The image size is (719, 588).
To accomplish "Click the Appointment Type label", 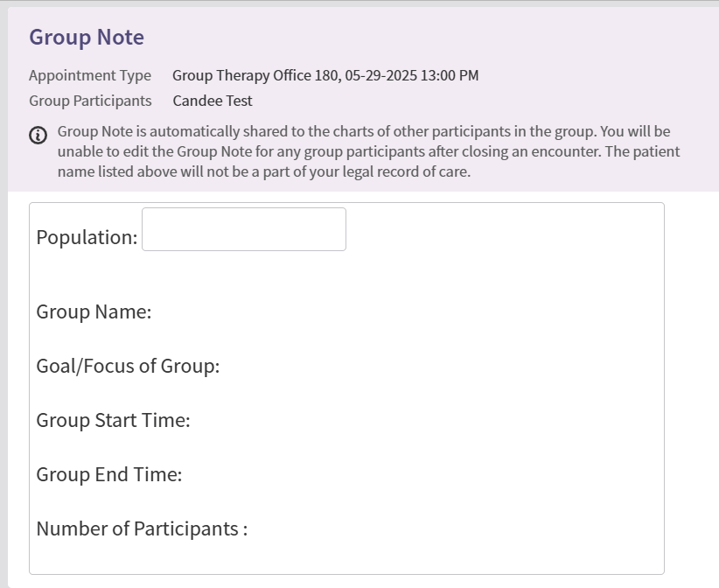I will coord(90,75).
